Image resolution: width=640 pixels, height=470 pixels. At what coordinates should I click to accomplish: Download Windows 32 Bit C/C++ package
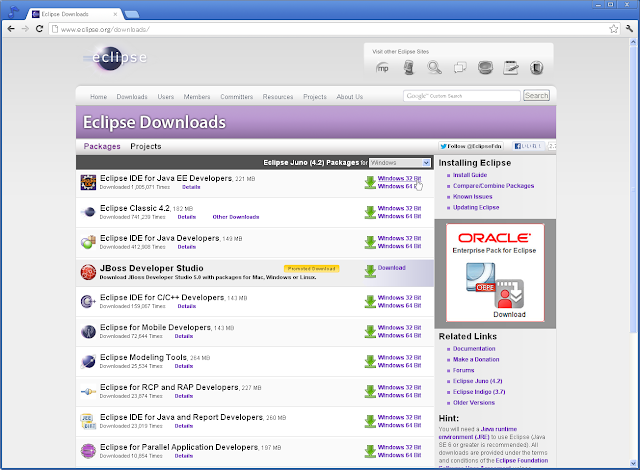pyautogui.click(x=399, y=298)
